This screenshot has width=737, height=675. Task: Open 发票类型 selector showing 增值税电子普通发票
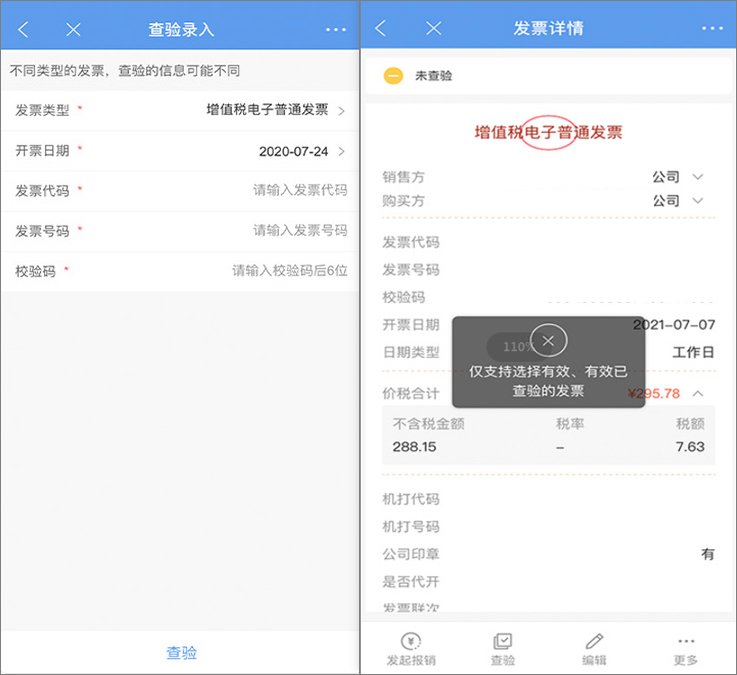pos(180,110)
